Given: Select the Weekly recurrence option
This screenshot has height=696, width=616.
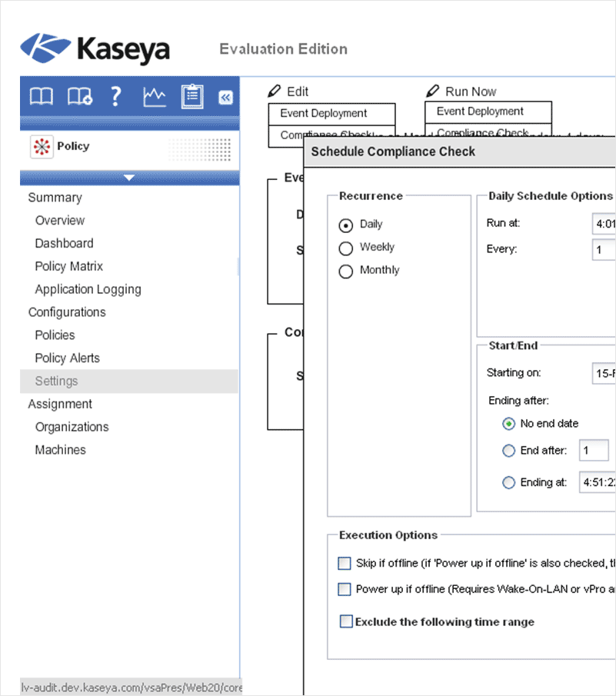Looking at the screenshot, I should pos(346,248).
